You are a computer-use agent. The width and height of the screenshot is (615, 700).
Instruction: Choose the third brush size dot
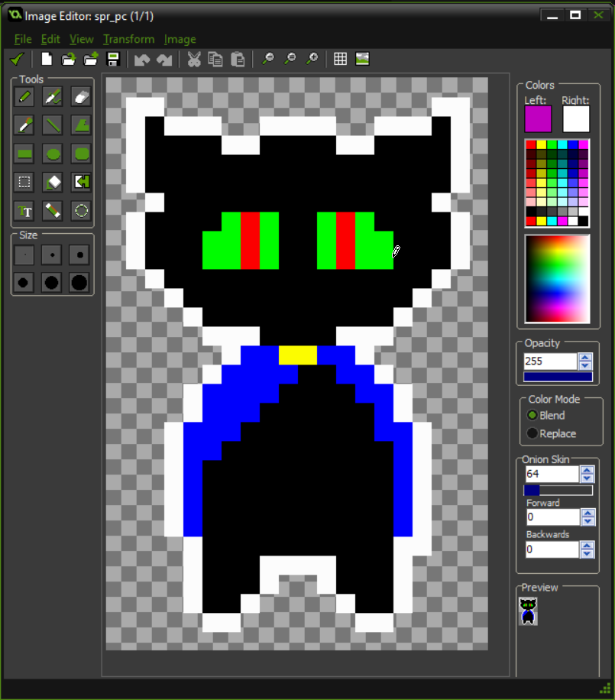pyautogui.click(x=79, y=255)
